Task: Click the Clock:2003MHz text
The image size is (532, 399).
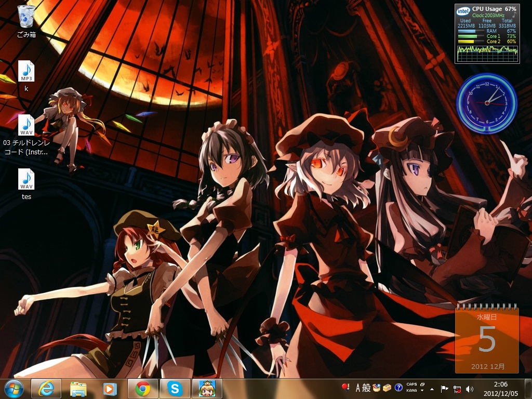Action: click(488, 15)
